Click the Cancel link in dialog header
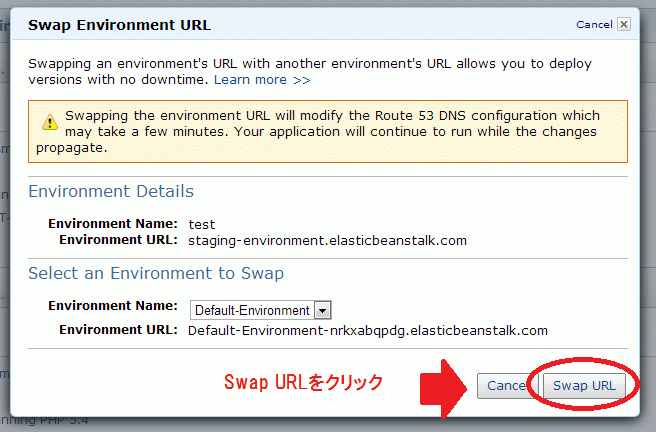656x432 pixels. pos(594,24)
